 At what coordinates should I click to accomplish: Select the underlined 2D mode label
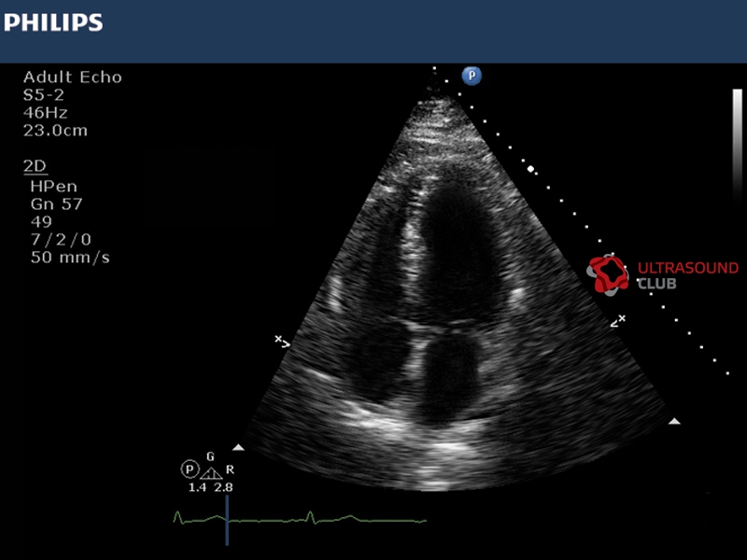click(x=35, y=166)
